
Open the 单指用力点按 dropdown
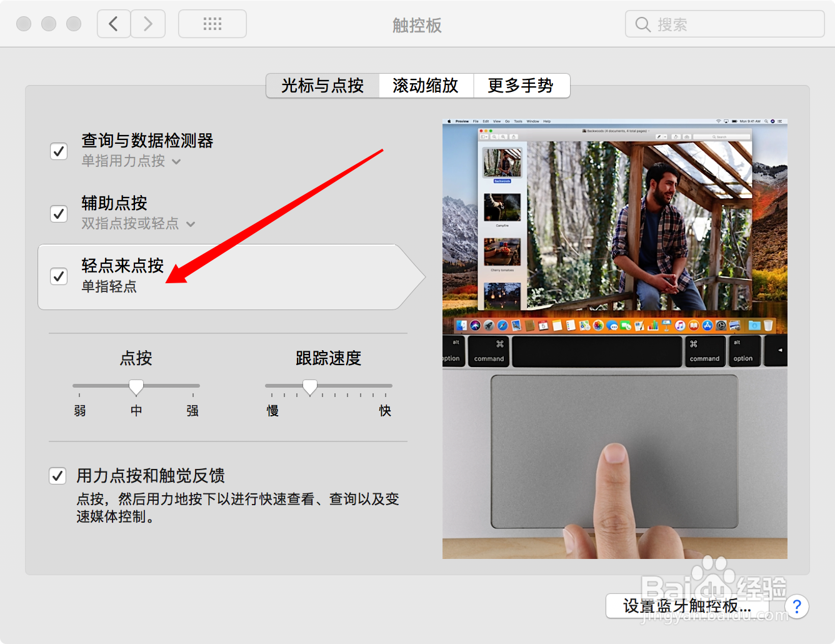tap(176, 161)
